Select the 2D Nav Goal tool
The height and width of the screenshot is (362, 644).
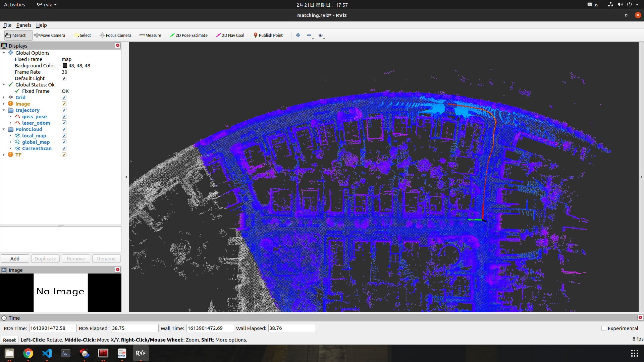pyautogui.click(x=230, y=35)
